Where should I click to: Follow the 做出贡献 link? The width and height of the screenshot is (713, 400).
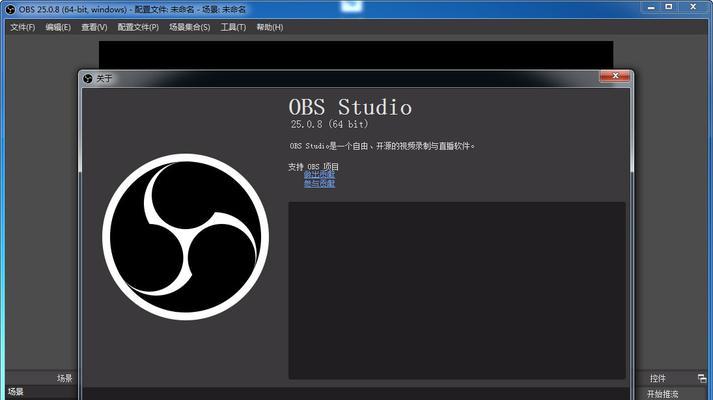pyautogui.click(x=319, y=174)
